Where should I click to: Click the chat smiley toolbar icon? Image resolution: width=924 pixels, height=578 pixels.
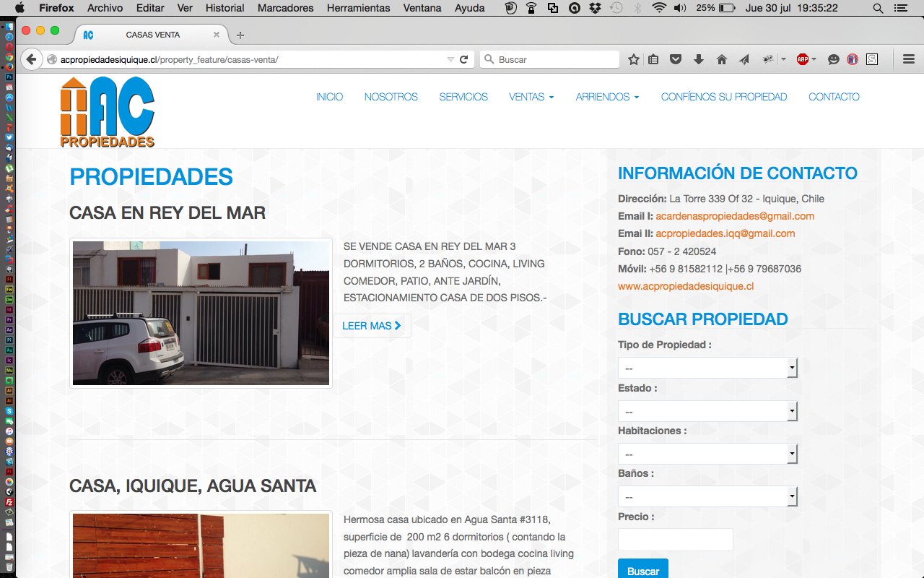(833, 59)
